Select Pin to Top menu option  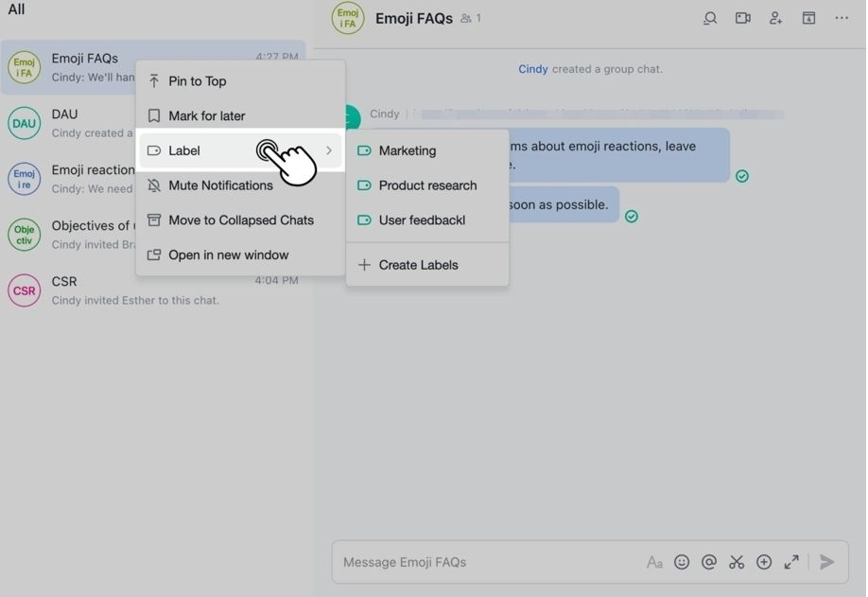point(197,81)
